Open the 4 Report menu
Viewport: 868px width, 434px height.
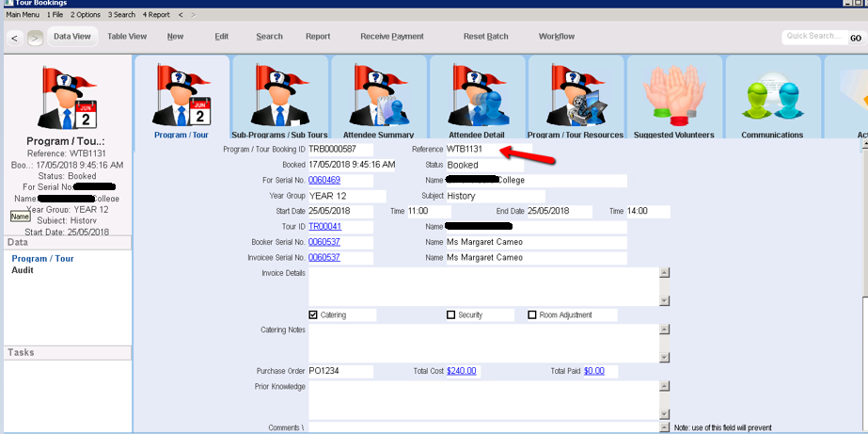156,15
